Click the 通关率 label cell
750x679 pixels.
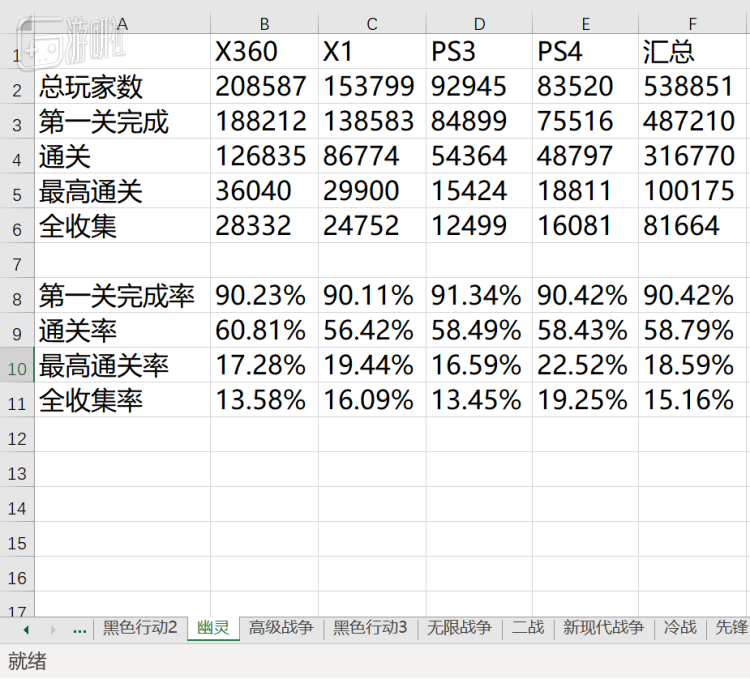click(122, 330)
